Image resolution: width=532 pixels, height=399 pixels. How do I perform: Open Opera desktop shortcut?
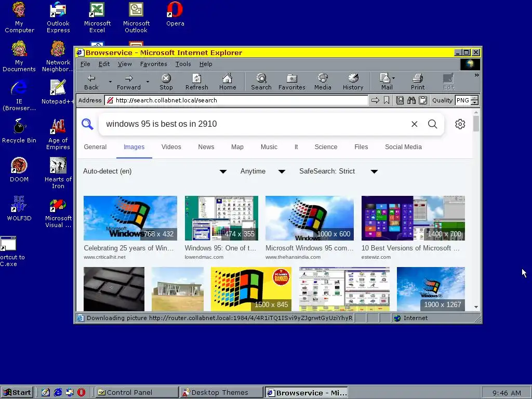point(175,14)
